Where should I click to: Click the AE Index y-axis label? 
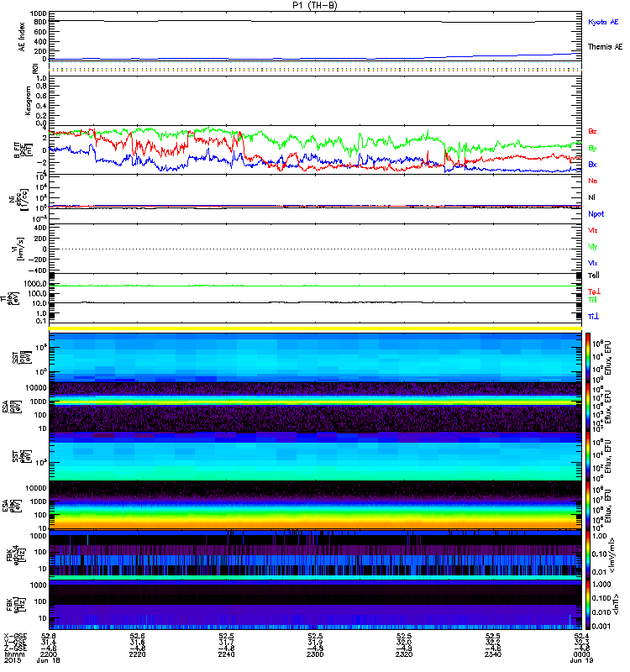tap(22, 39)
